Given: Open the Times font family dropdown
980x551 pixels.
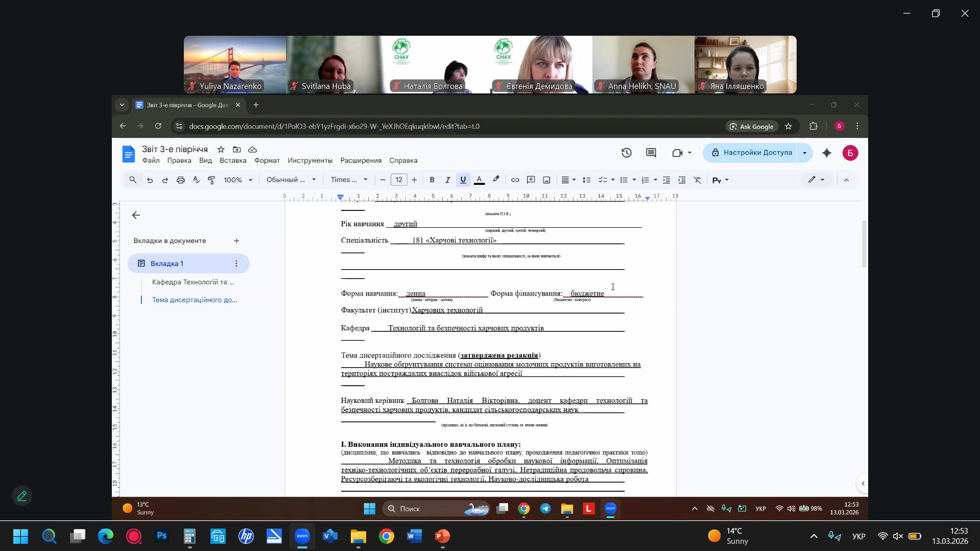Looking at the screenshot, I should click(349, 180).
